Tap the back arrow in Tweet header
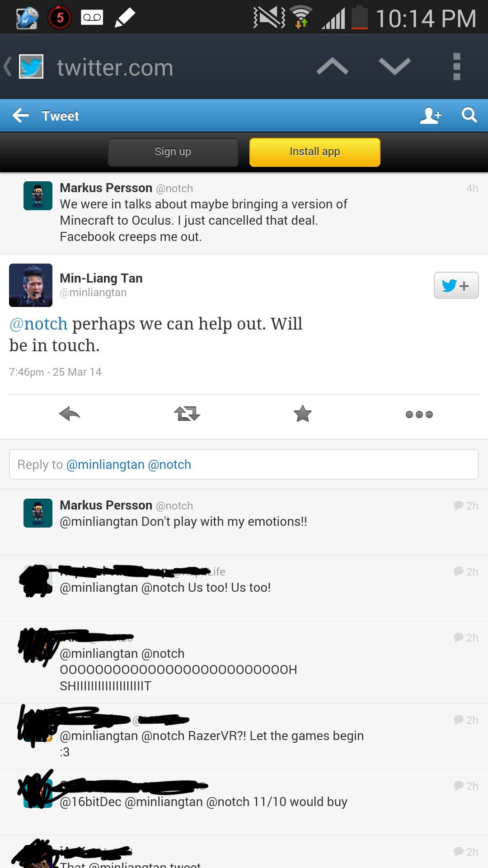Viewport: 488px width, 868px height. pyautogui.click(x=21, y=116)
